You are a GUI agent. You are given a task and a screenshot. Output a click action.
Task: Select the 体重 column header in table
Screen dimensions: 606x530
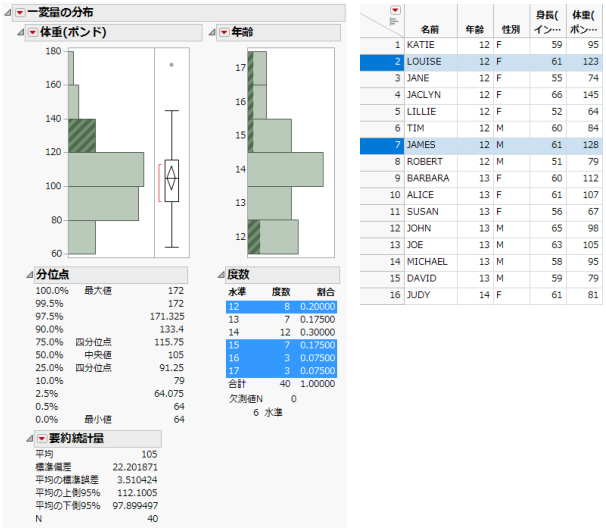click(584, 22)
